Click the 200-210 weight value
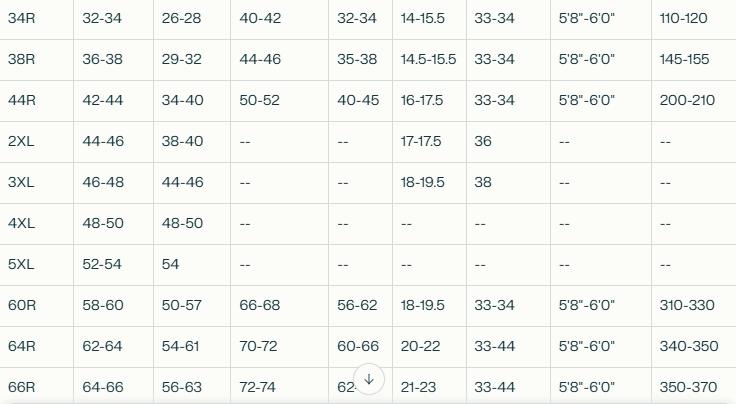This screenshot has height=404, width=736. click(x=687, y=100)
